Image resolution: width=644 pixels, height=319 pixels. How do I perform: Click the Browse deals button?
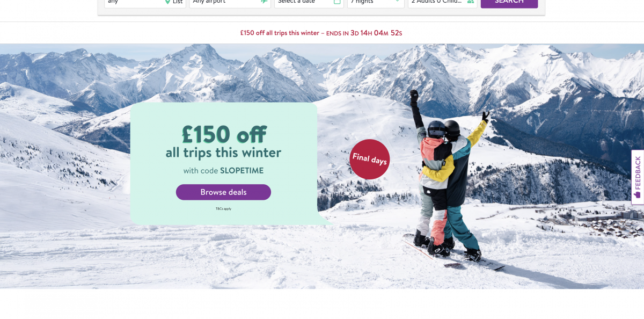pos(223,192)
